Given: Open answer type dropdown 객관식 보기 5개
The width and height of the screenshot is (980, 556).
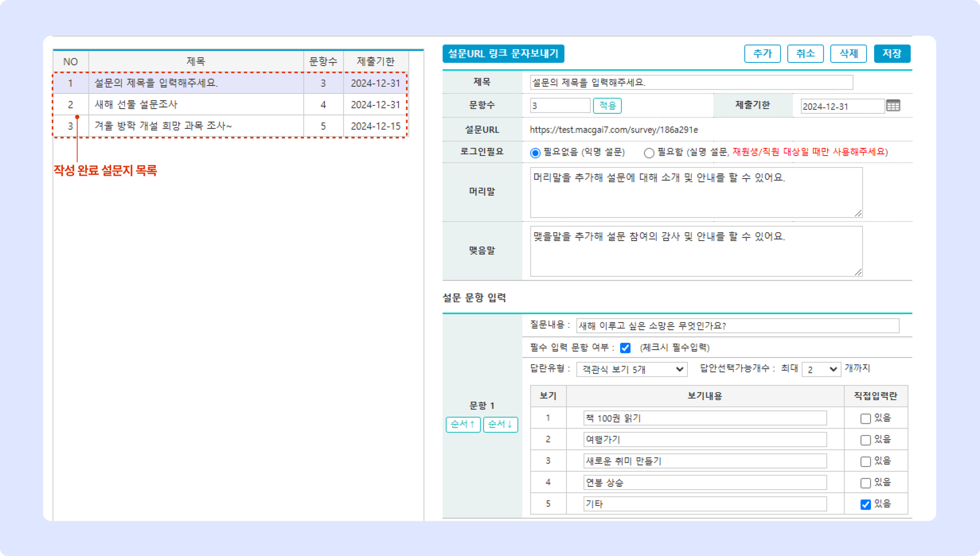Looking at the screenshot, I should coord(632,369).
